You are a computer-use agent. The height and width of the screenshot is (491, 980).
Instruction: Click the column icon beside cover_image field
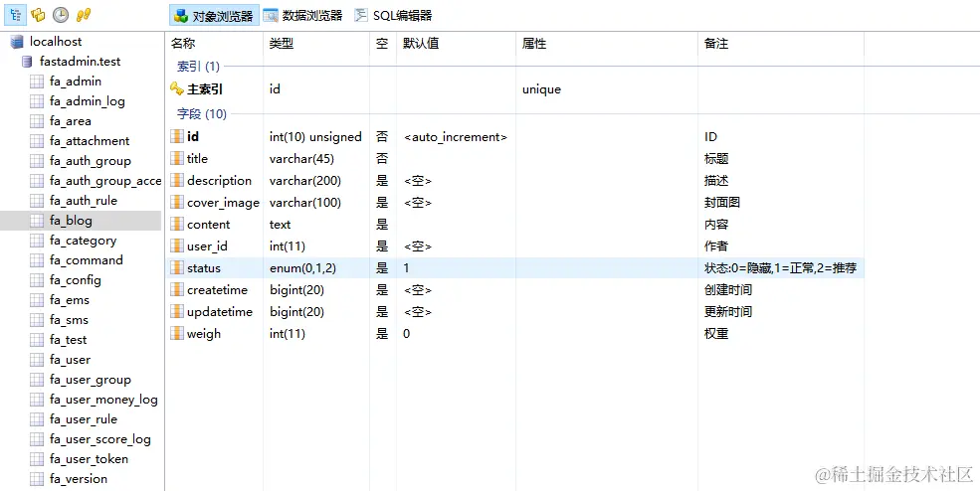coord(177,203)
